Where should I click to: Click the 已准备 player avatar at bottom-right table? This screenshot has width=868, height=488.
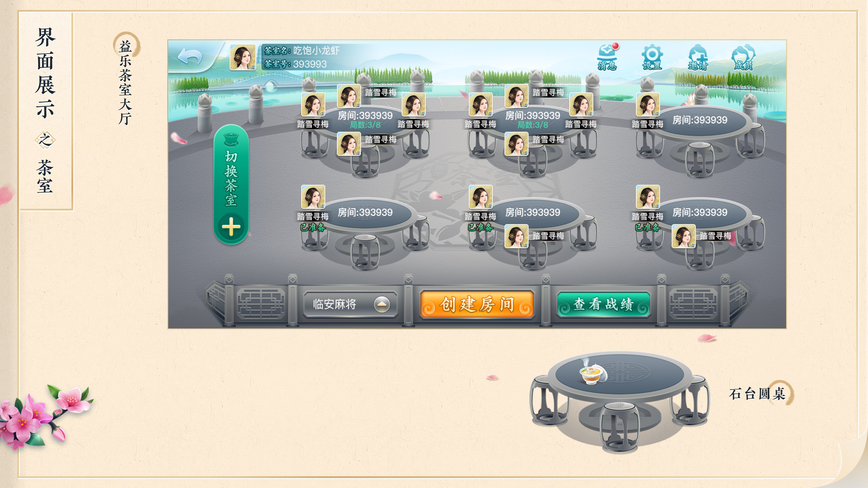pyautogui.click(x=648, y=197)
